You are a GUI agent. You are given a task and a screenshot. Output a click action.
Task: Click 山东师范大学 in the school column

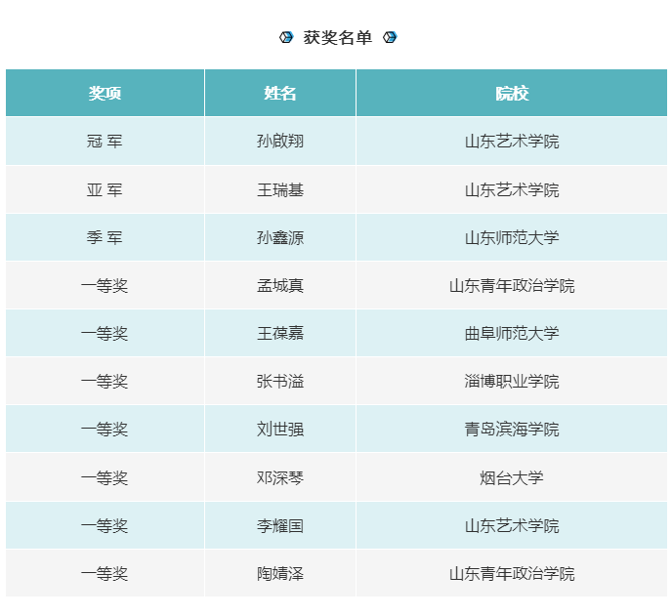(x=512, y=237)
